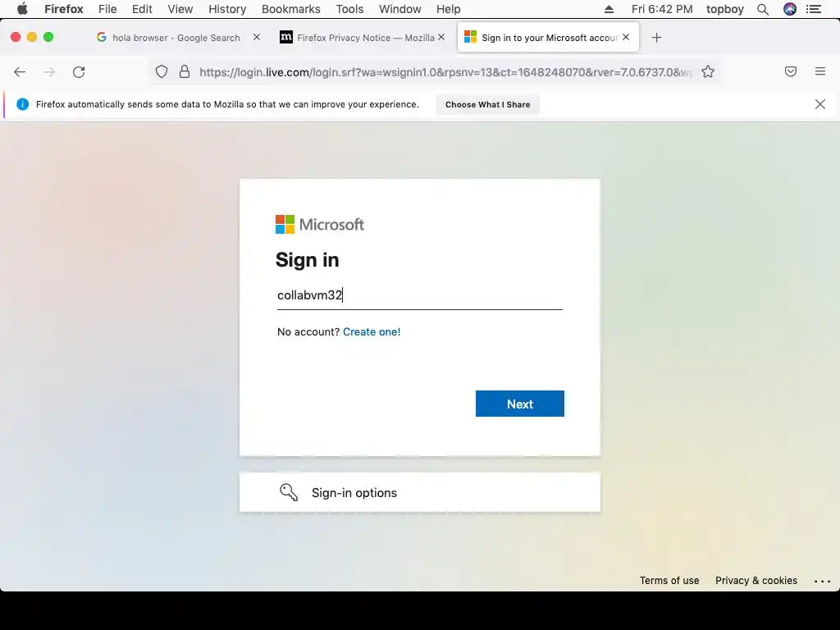Open the Notification Center list icon
Image resolution: width=840 pixels, height=630 pixels.
[814, 9]
